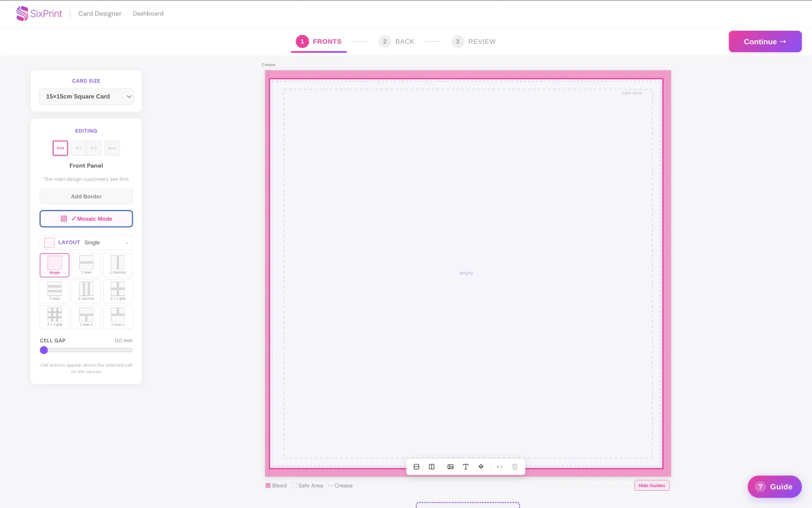Delete cell using the trash icon

coord(515,467)
